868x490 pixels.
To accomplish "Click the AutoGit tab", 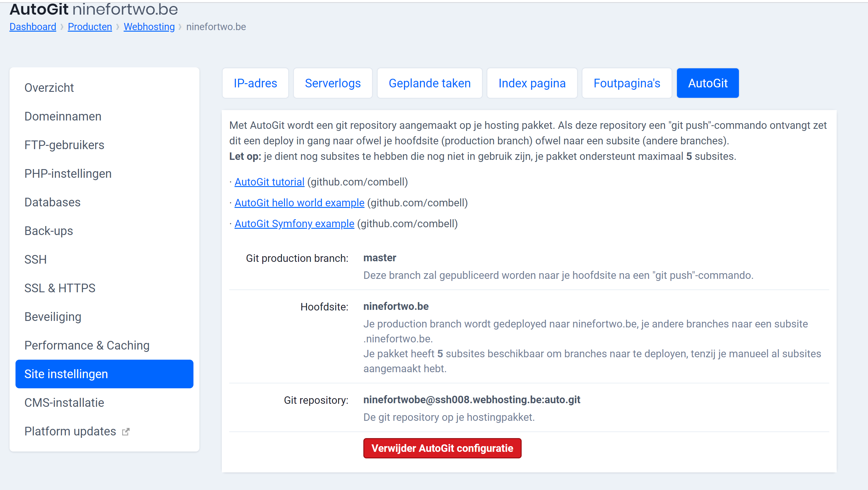I will click(x=708, y=84).
